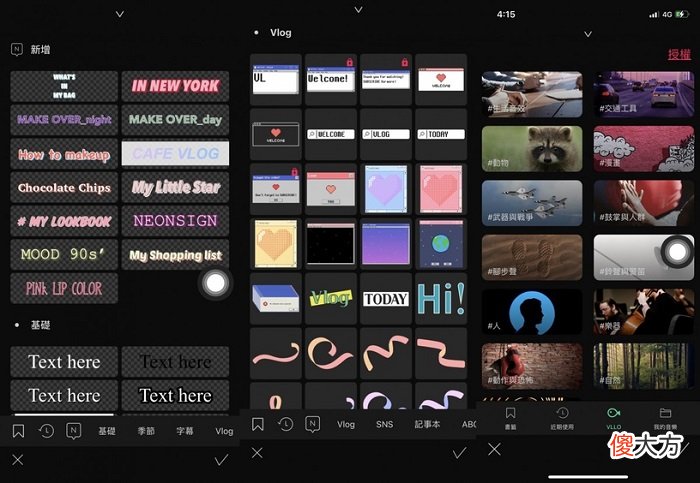The image size is (700, 483).
Task: Choose CAFE VLOG text style
Action: [x=175, y=154]
